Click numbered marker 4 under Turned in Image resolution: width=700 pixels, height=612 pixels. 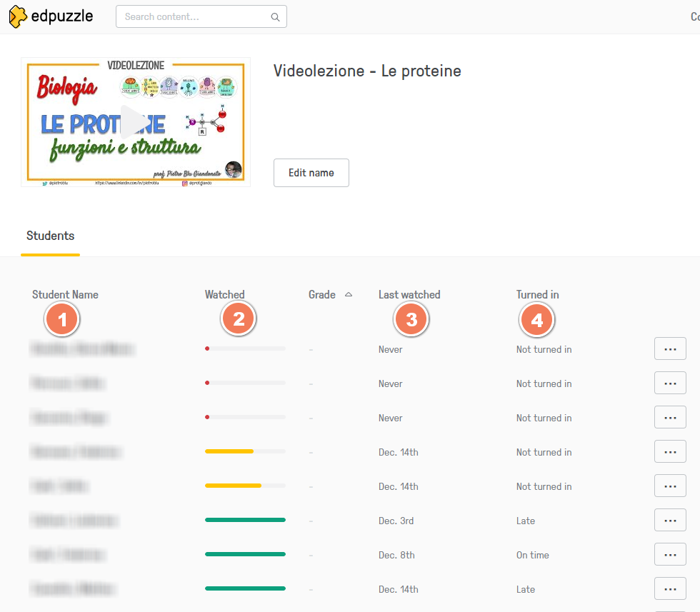pyautogui.click(x=537, y=321)
